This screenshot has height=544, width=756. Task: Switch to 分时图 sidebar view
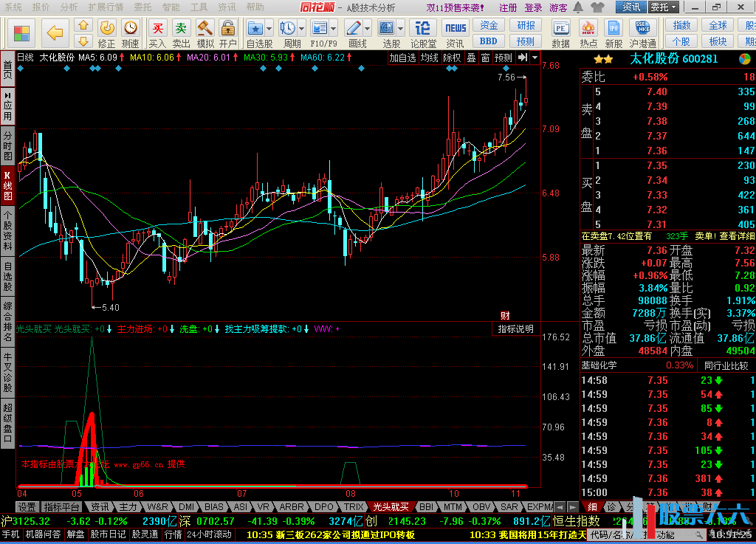click(x=7, y=145)
